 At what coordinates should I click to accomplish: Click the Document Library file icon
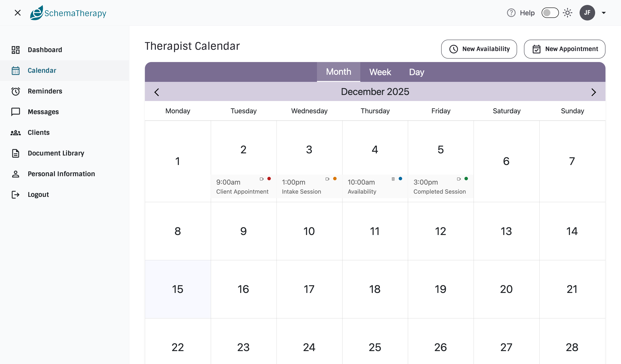(x=16, y=153)
